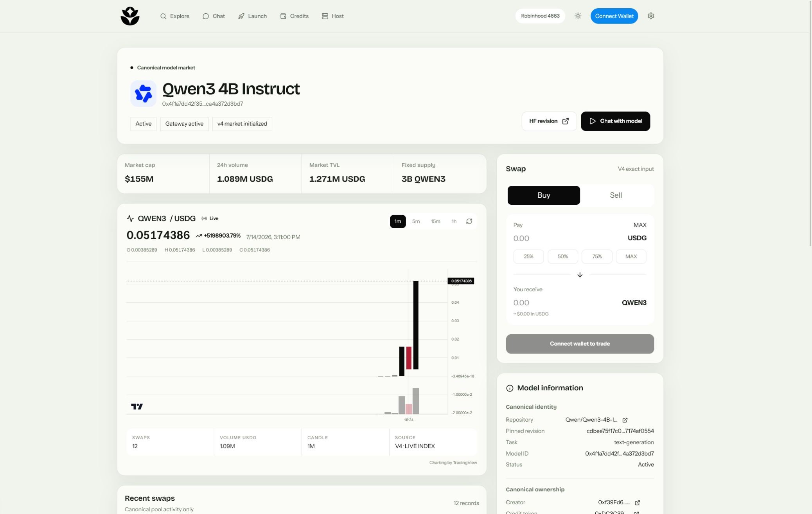Click the Active status tag
This screenshot has width=812, height=514.
[144, 124]
